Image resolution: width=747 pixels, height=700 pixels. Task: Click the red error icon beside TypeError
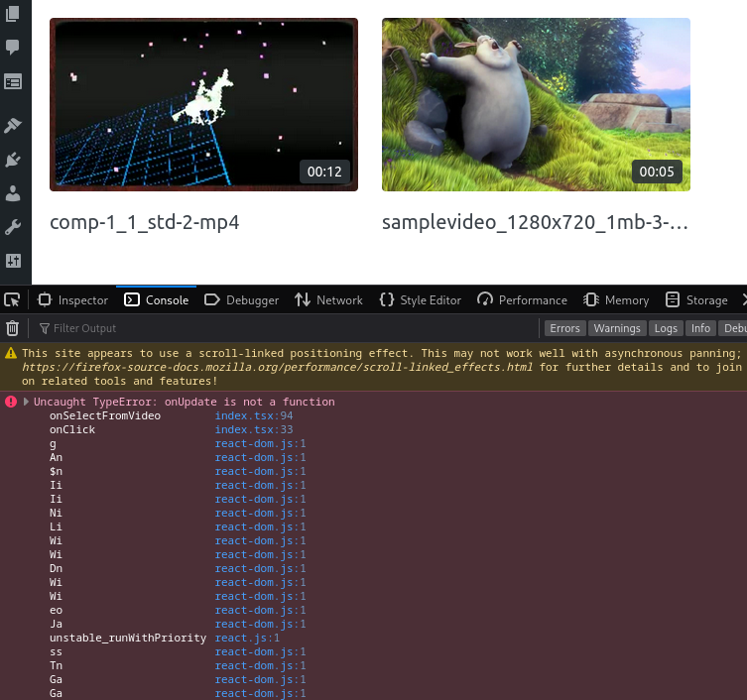pos(11,402)
